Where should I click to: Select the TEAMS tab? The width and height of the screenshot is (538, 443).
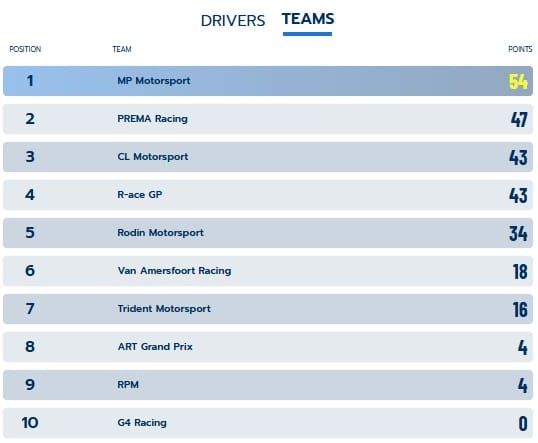(308, 19)
